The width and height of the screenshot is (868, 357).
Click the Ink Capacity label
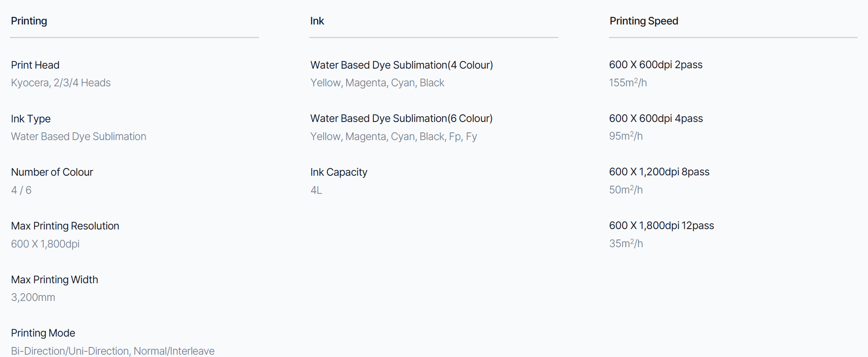[339, 172]
